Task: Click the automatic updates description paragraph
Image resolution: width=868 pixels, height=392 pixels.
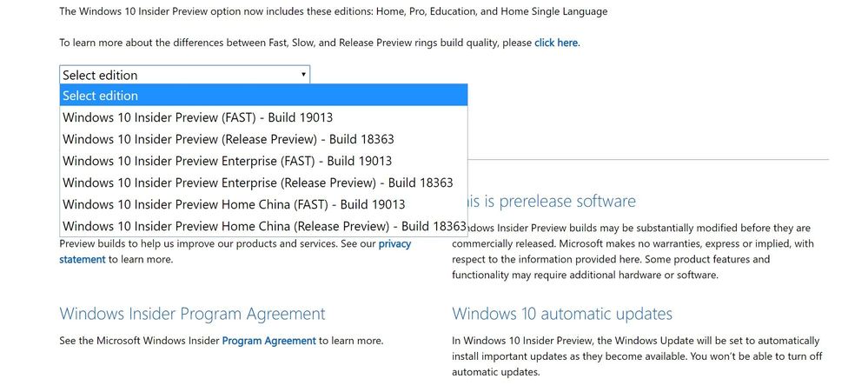Action: [637, 356]
